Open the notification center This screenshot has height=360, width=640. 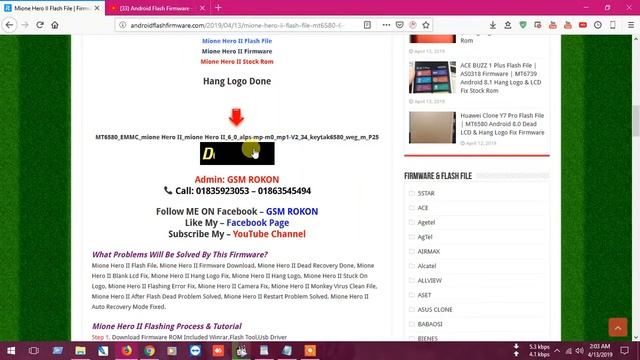point(624,351)
